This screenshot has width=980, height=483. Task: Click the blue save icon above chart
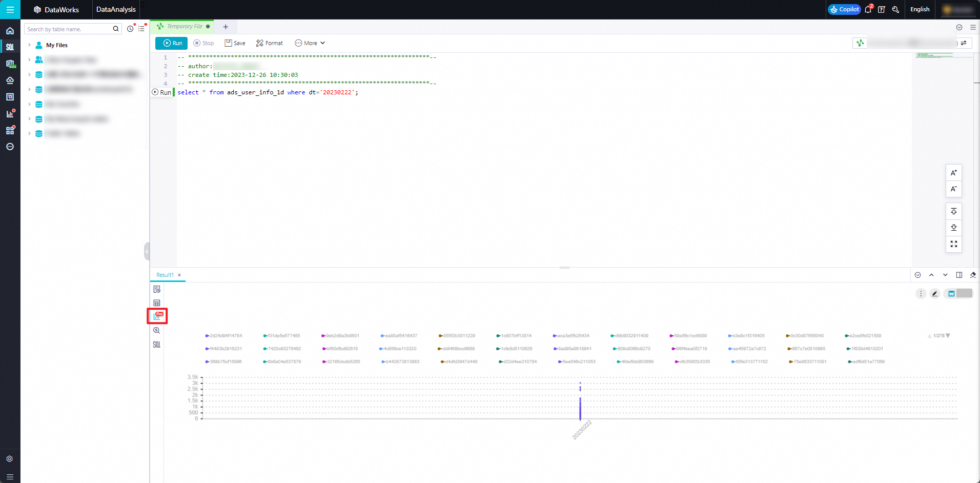pyautogui.click(x=951, y=293)
